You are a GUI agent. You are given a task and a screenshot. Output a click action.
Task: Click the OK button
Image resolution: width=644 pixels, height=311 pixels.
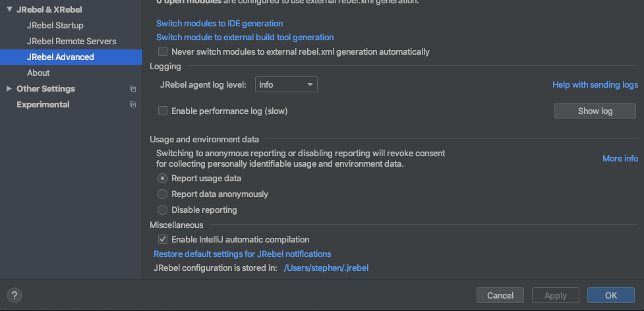click(x=610, y=295)
